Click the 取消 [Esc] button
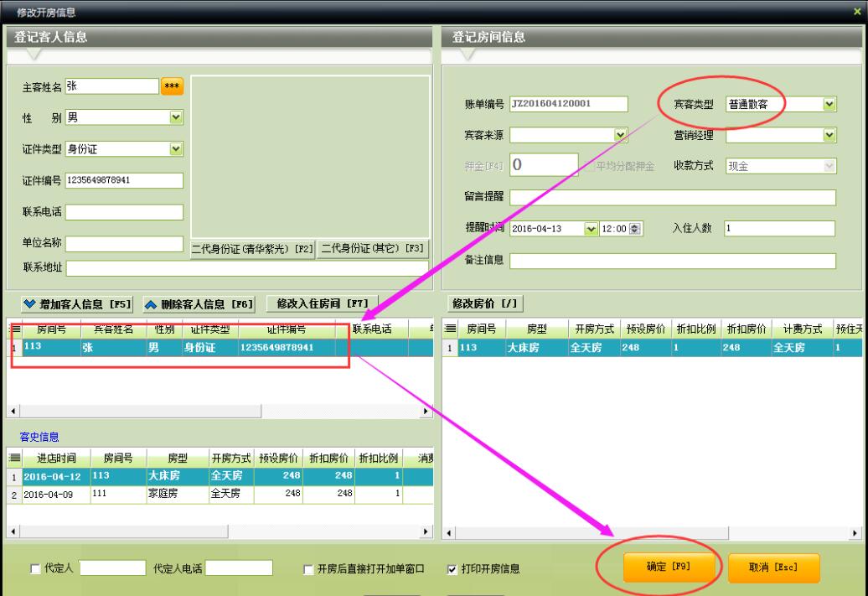Viewport: 868px width, 596px height. tap(773, 567)
